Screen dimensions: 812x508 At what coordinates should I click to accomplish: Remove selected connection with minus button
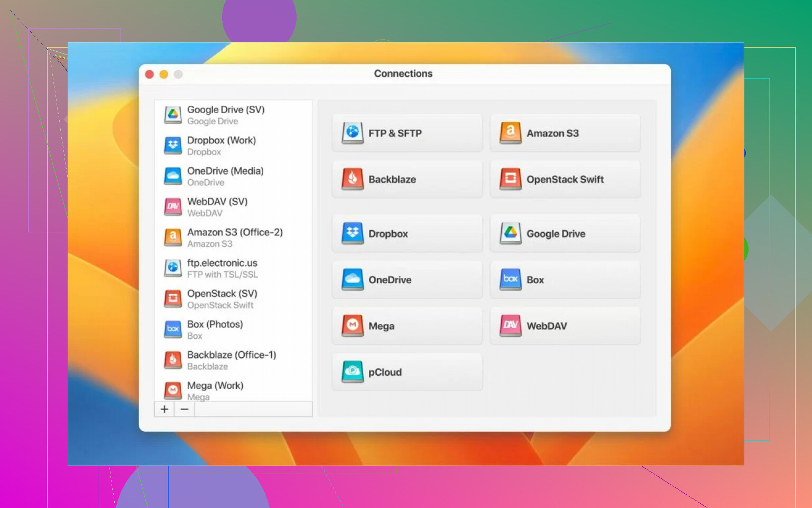point(184,409)
